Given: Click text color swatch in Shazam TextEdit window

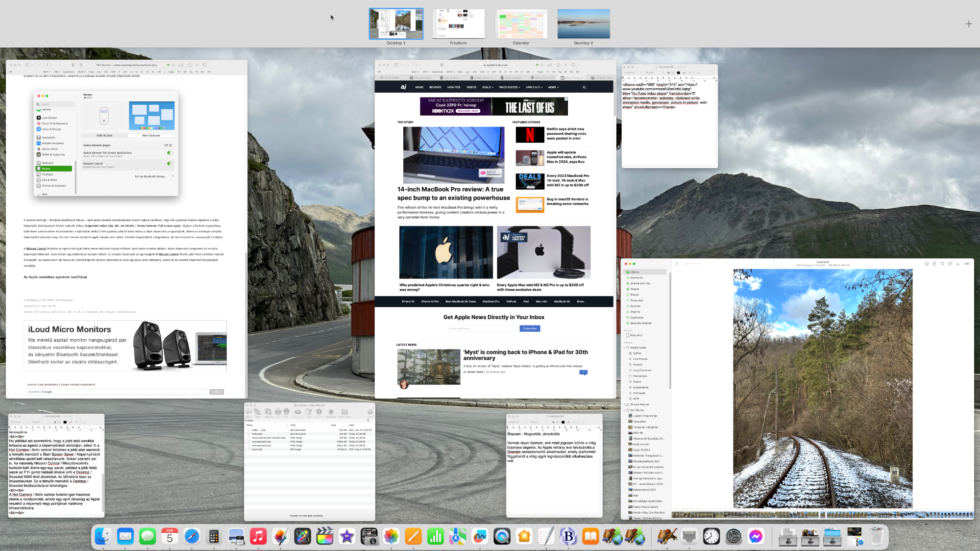Looking at the screenshot, I should 563,422.
